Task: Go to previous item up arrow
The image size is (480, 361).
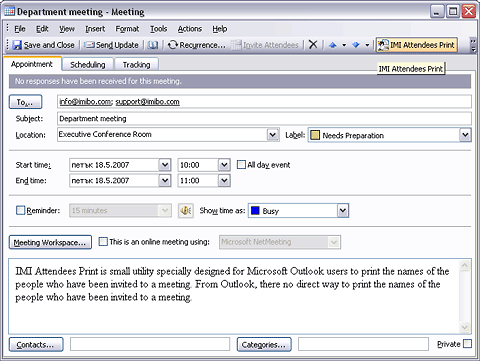Action: (x=333, y=45)
